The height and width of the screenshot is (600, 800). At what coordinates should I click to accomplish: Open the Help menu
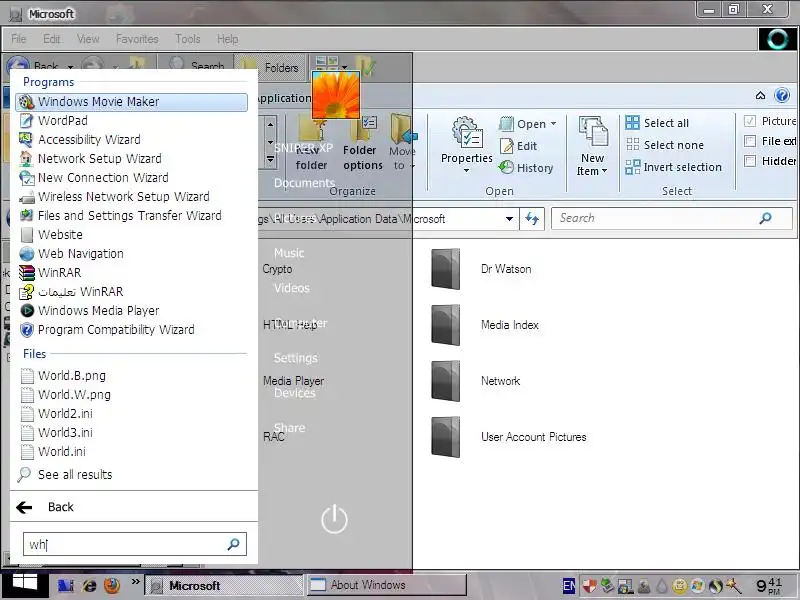[228, 39]
